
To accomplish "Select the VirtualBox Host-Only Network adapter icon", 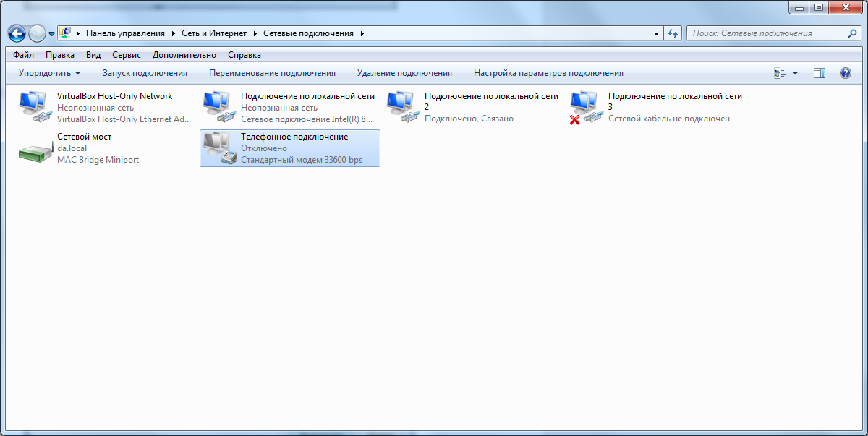I will (x=35, y=107).
